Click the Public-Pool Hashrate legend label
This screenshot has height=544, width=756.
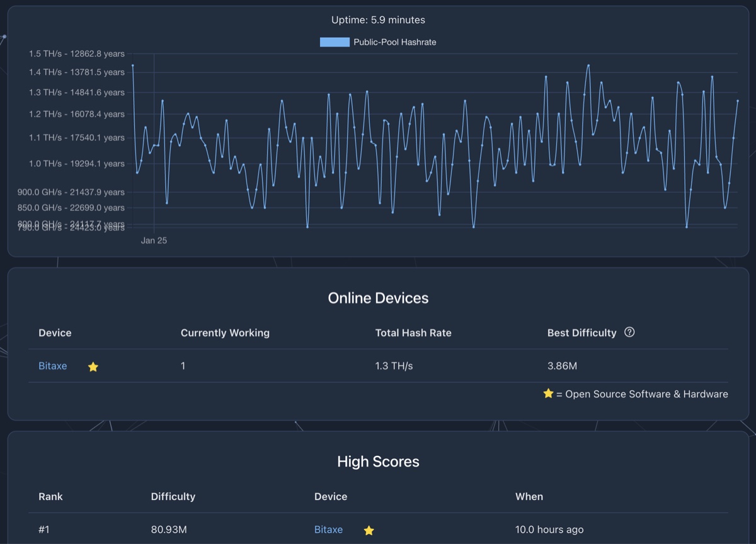coord(395,42)
